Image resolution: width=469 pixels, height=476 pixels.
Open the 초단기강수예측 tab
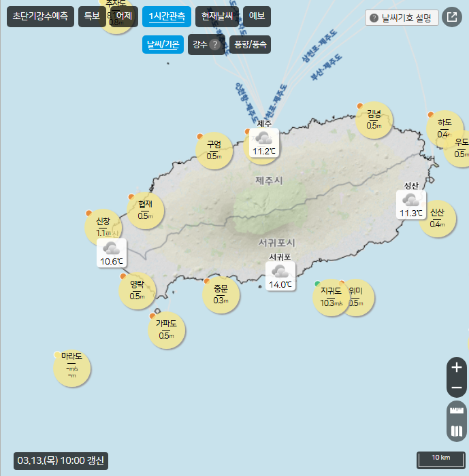tap(40, 16)
